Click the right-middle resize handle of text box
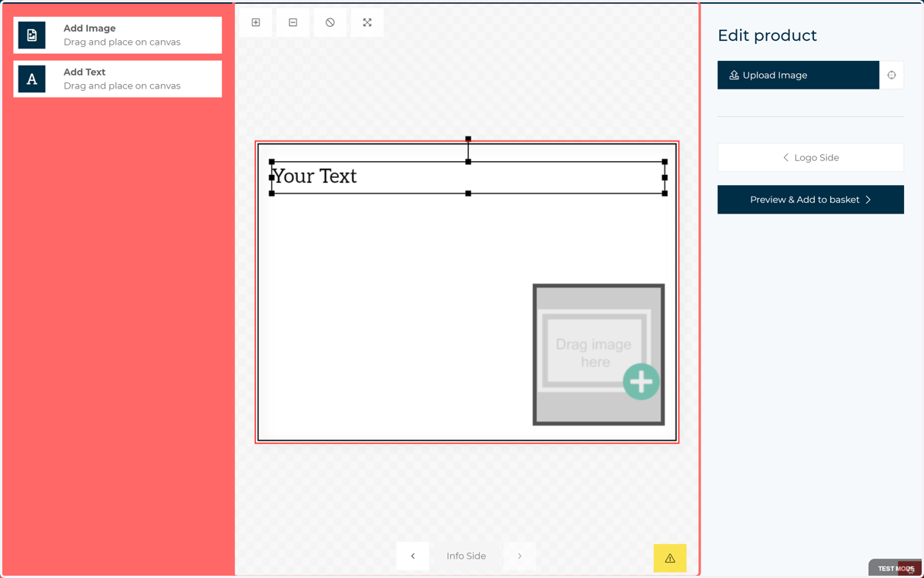Viewport: 924px width, 578px height. point(665,177)
